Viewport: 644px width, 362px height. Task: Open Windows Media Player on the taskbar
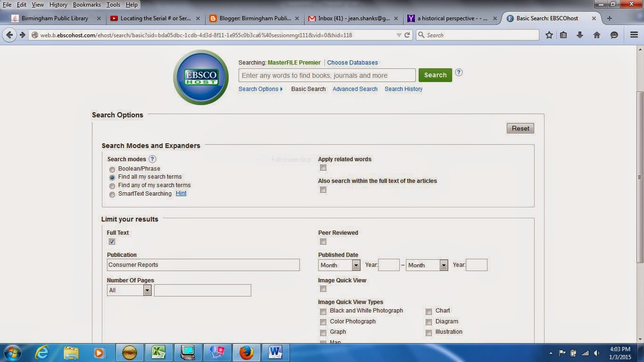pyautogui.click(x=99, y=353)
